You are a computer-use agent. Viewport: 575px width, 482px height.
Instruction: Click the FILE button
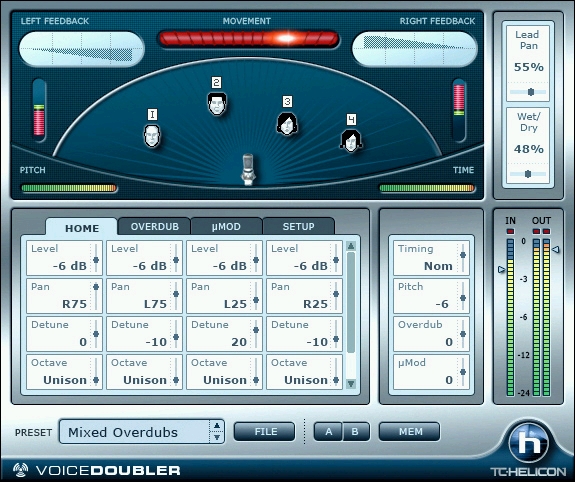[x=264, y=431]
